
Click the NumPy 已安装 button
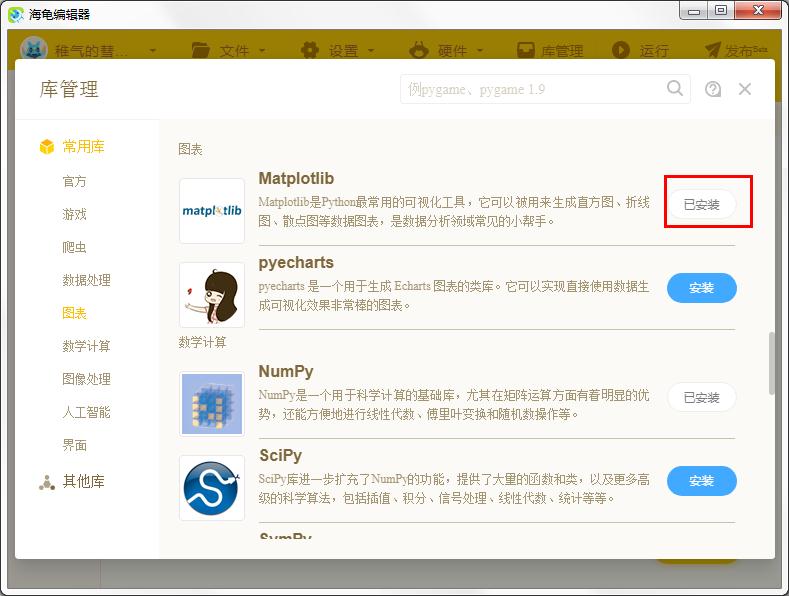point(701,398)
